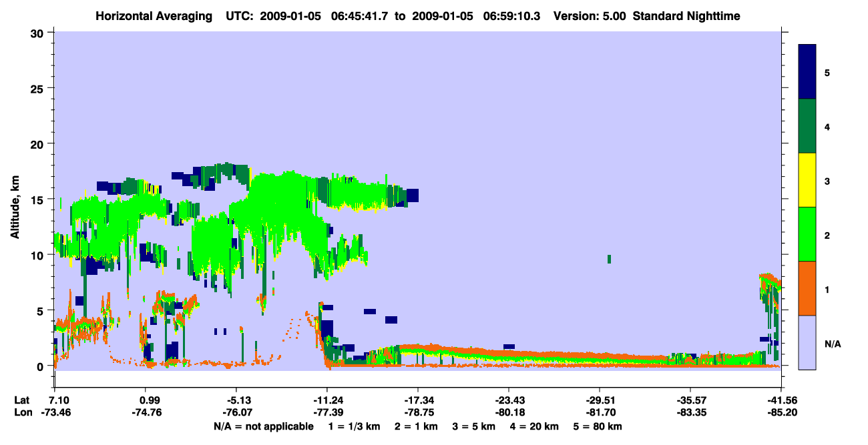868x445 pixels.
Task: Click latitude value 7.10
Action: (x=59, y=400)
